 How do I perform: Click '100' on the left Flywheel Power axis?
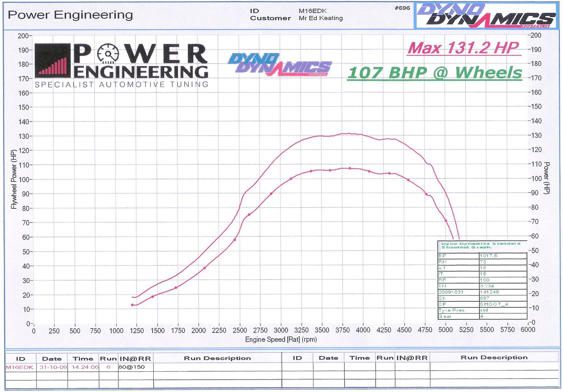(23, 179)
